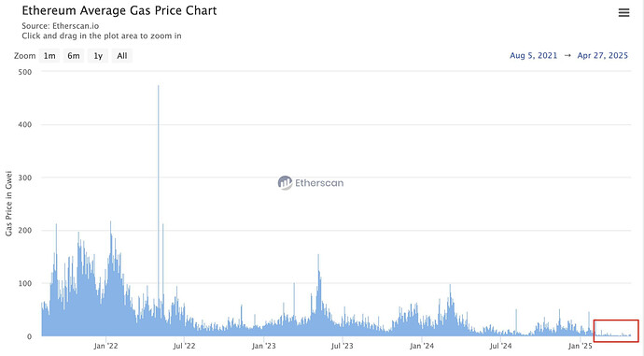This screenshot has width=644, height=356.
Task: Click the red highlighted box in chart
Action: click(616, 331)
